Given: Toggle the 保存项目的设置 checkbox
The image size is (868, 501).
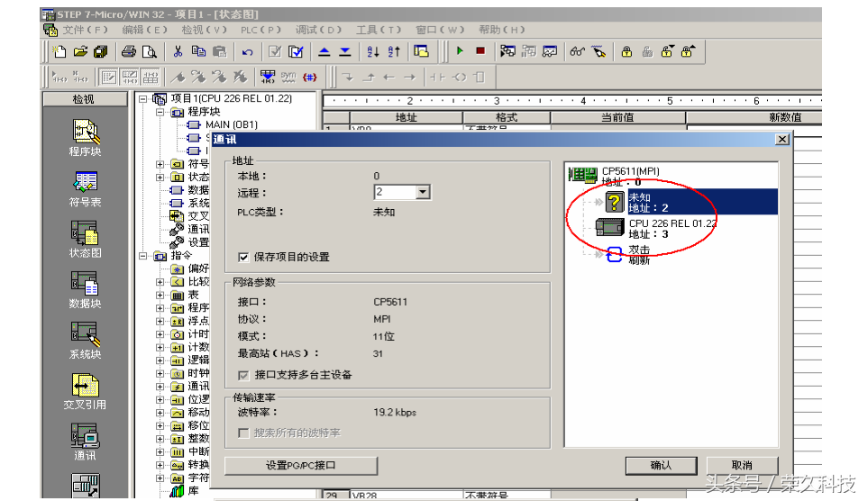Looking at the screenshot, I should pyautogui.click(x=243, y=257).
